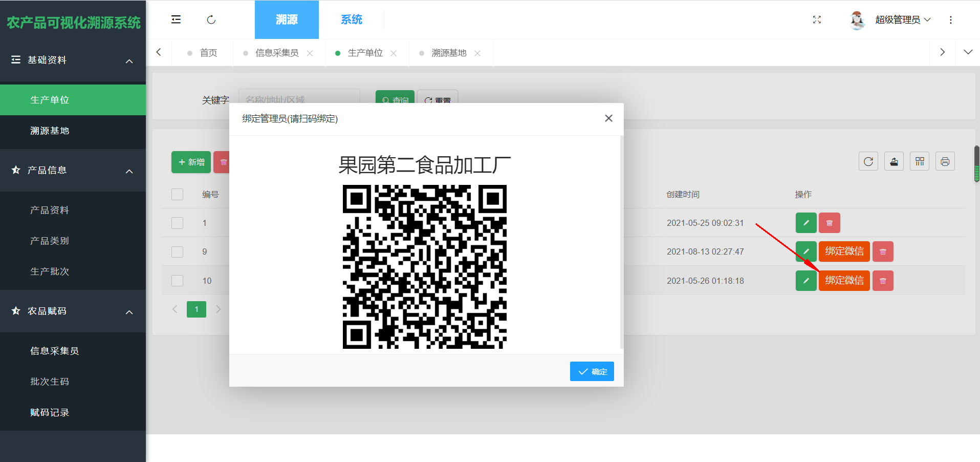
Task: Toggle the select-all checkbox in table header
Action: tap(177, 195)
